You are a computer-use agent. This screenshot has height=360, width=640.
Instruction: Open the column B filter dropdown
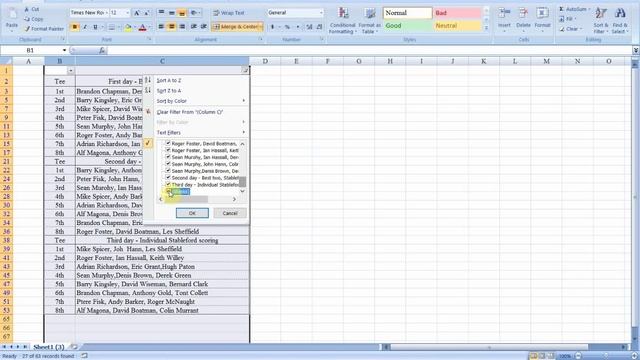click(71, 71)
